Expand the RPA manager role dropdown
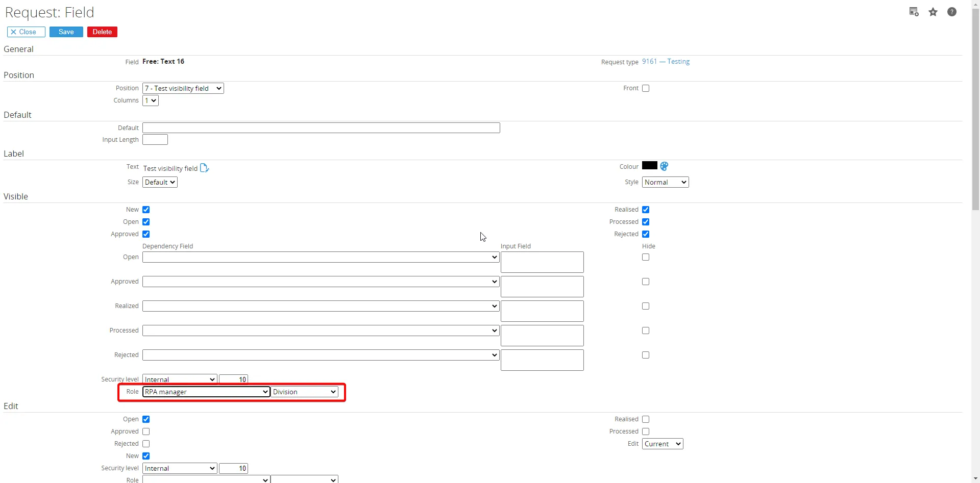980x483 pixels. point(206,392)
